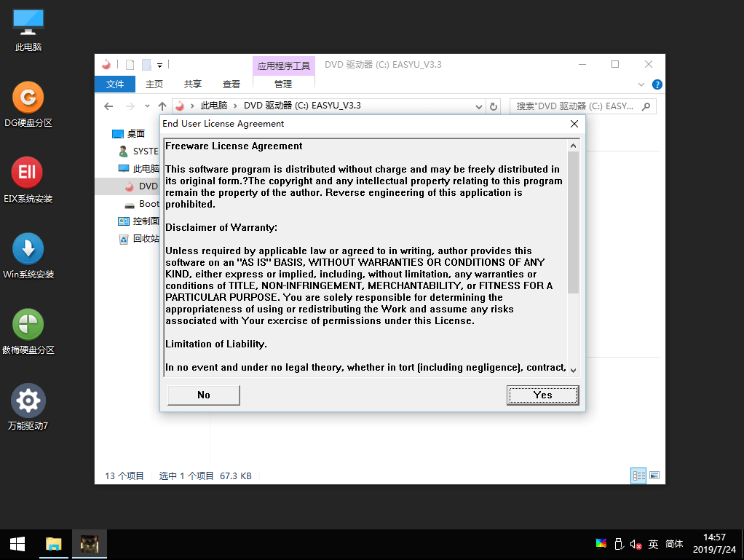This screenshot has width=744, height=560.
Task: Open the 微梅硬盘分区 partition tool
Action: click(x=28, y=323)
